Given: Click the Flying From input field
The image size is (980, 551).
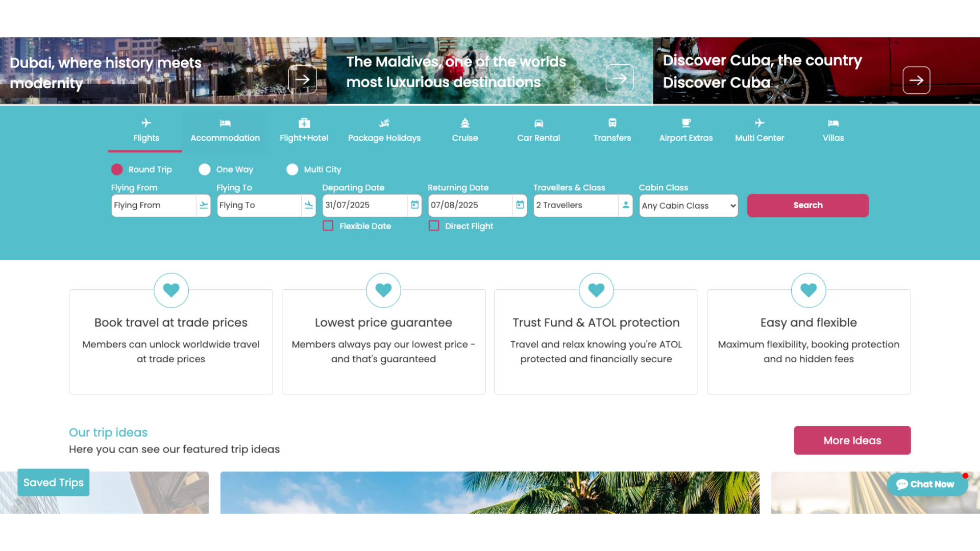Looking at the screenshot, I should click(x=153, y=205).
